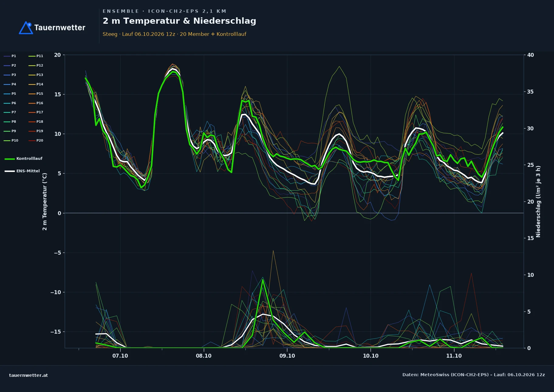Pick the P16 legend label
The width and height of the screenshot is (554, 392).
pyautogui.click(x=40, y=103)
